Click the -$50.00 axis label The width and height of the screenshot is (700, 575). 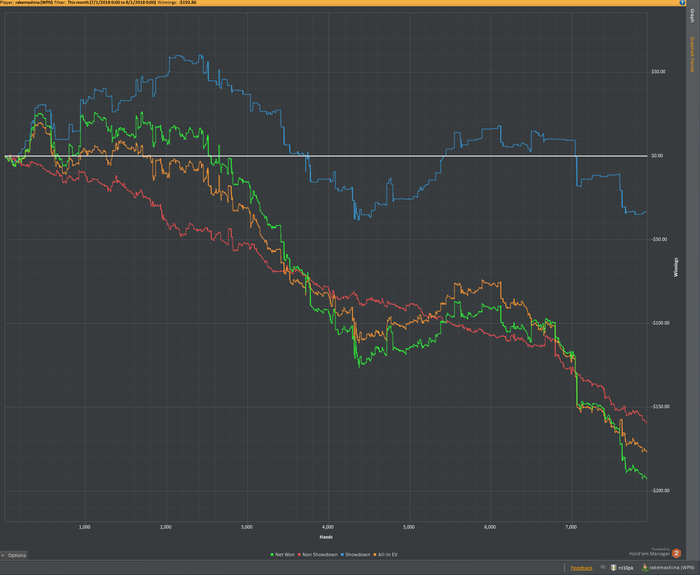(x=658, y=239)
